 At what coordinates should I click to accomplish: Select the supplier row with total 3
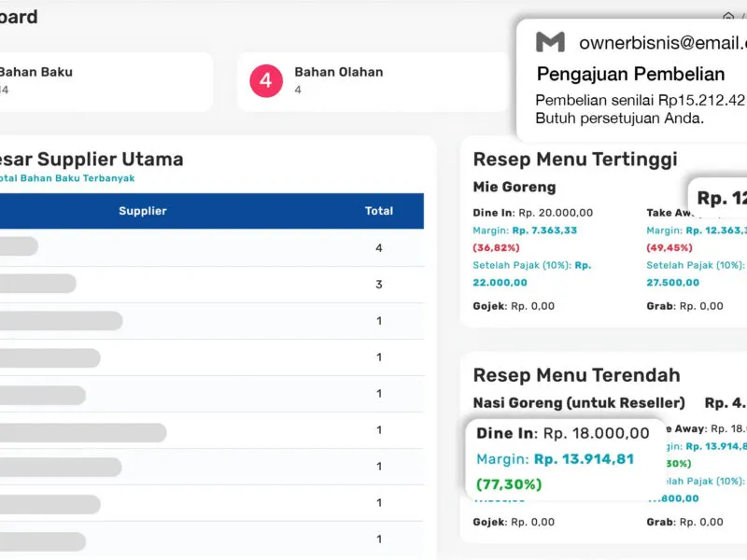tap(187, 284)
